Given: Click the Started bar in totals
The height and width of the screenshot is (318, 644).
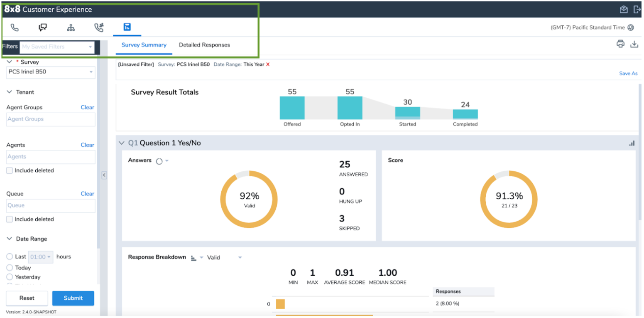Looking at the screenshot, I should [407, 113].
